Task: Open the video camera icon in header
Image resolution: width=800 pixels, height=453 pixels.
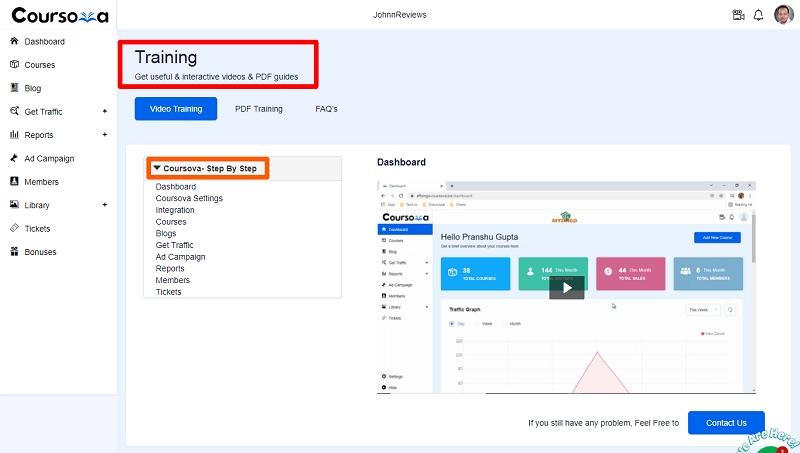Action: 738,15
